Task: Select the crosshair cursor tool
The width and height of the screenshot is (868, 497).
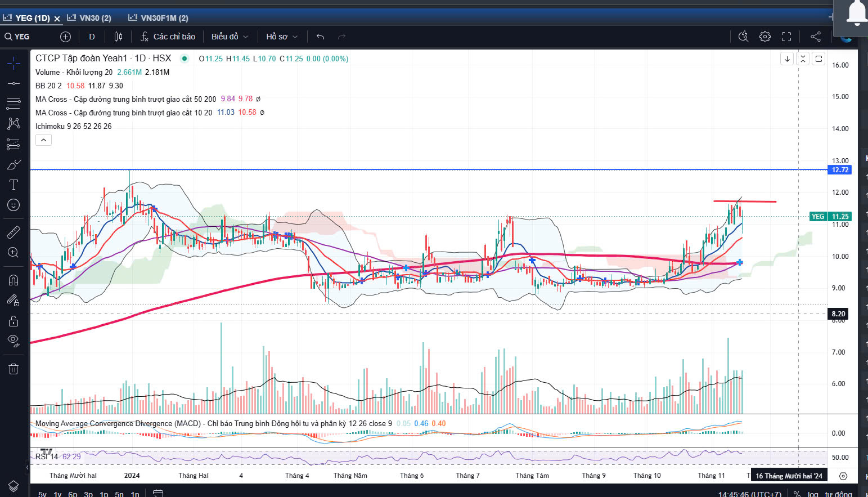Action: (x=14, y=63)
